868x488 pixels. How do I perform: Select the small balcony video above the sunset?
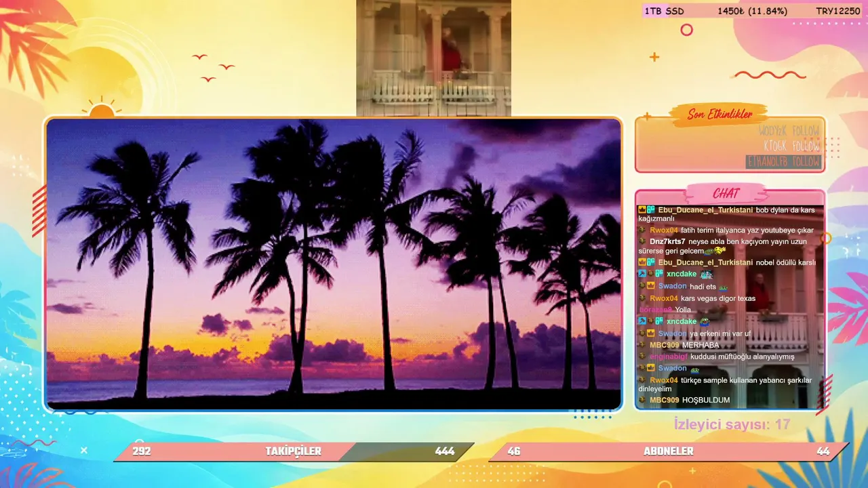pos(434,58)
